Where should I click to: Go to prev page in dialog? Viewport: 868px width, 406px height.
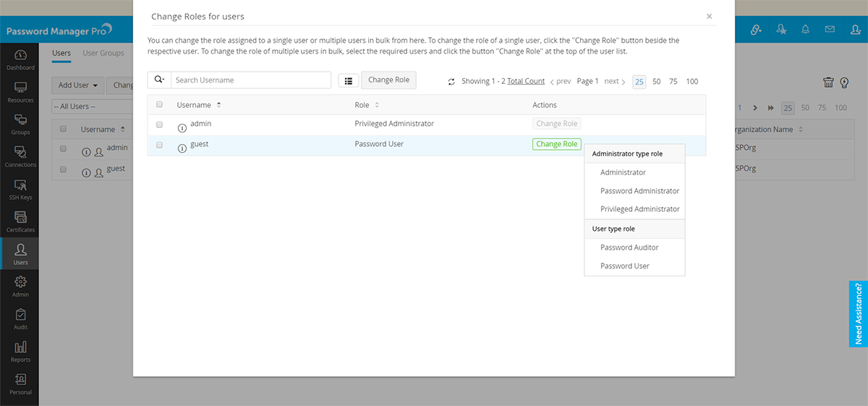[561, 81]
